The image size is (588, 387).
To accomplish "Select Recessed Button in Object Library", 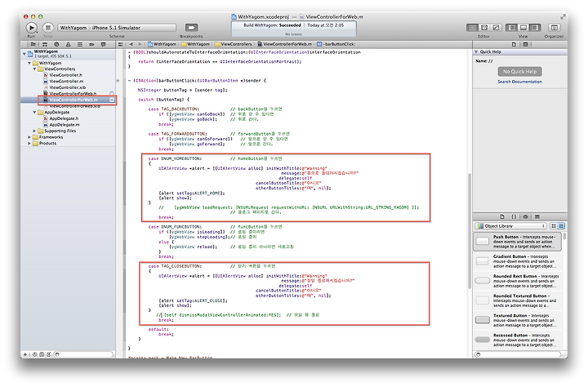I will click(518, 340).
